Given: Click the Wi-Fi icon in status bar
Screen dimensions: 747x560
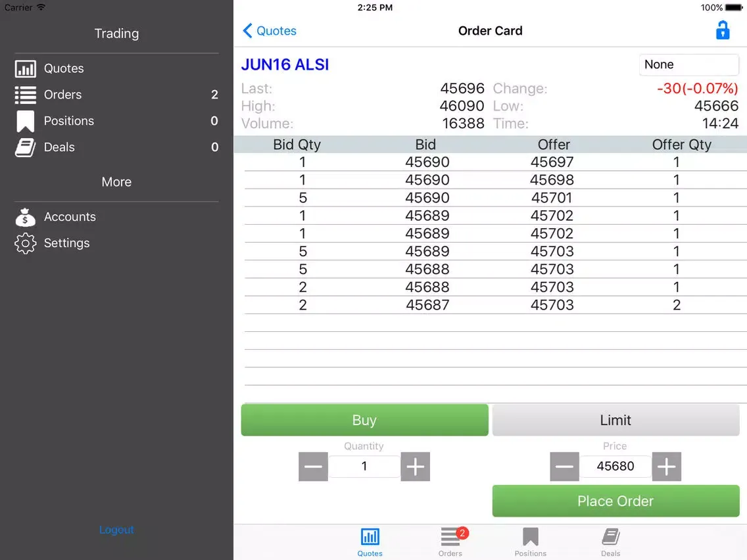Looking at the screenshot, I should (x=41, y=7).
